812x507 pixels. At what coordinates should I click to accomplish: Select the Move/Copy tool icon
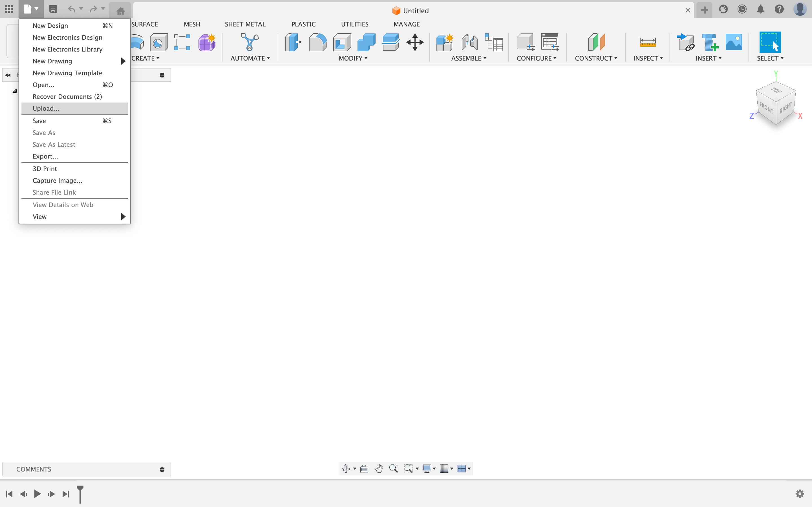point(415,43)
